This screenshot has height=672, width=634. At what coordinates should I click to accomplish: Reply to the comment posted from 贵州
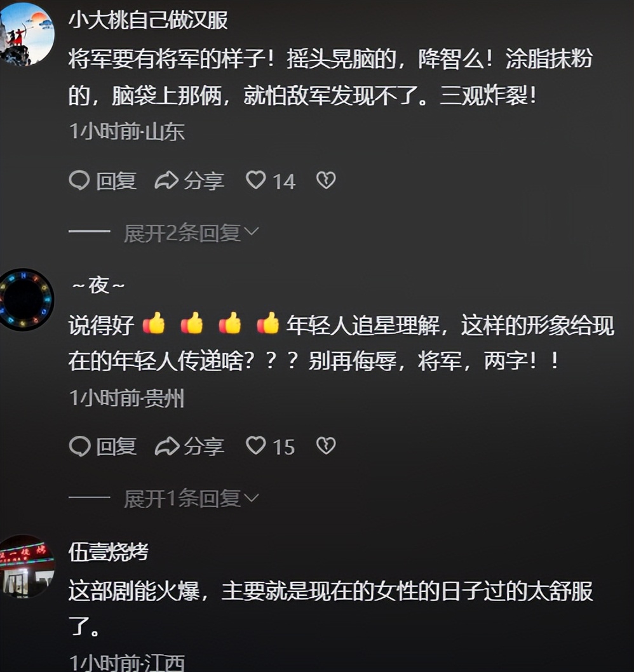pos(103,446)
